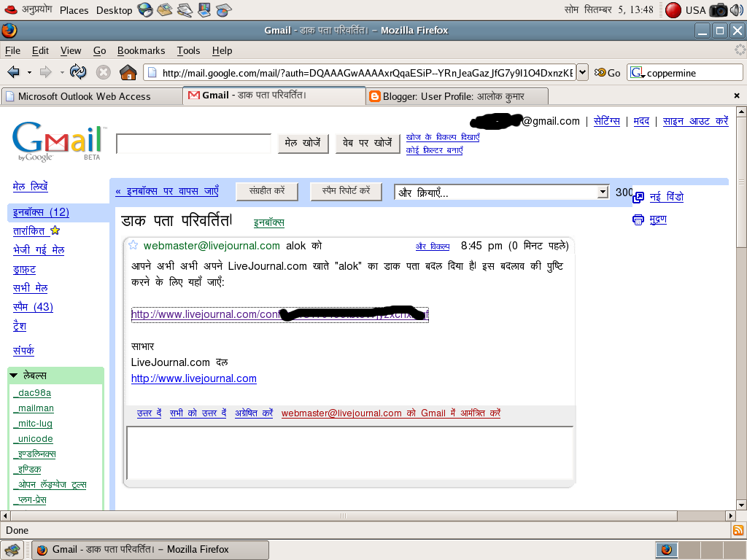
Task: Click उत्तर दें reply link
Action: click(x=149, y=413)
